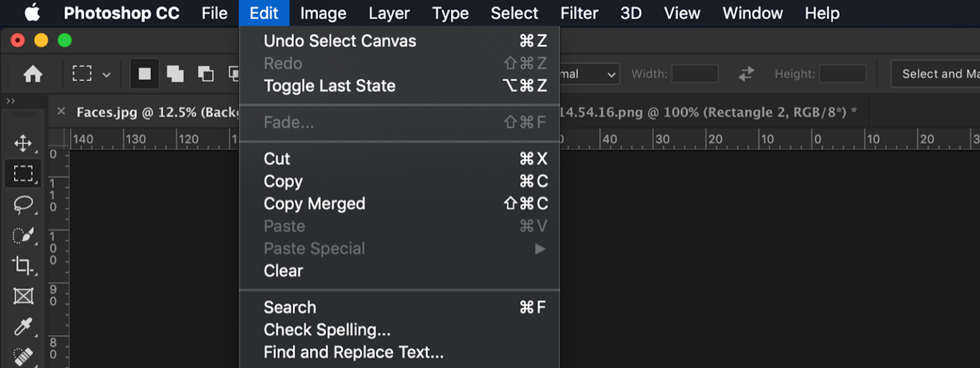Screen dimensions: 980x368
Task: Select the Move tool
Action: 23,144
